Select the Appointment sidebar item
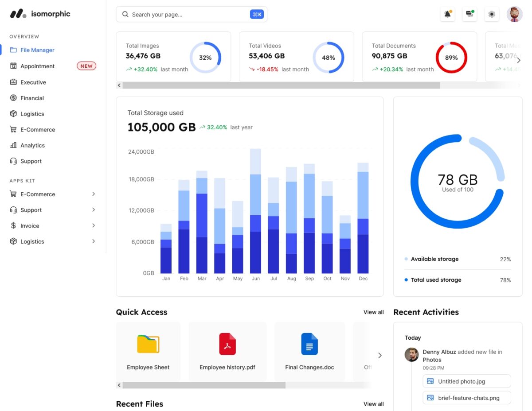 click(38, 66)
